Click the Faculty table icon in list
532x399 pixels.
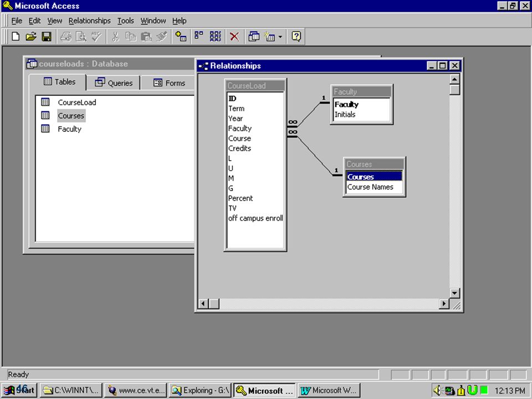pyautogui.click(x=45, y=129)
